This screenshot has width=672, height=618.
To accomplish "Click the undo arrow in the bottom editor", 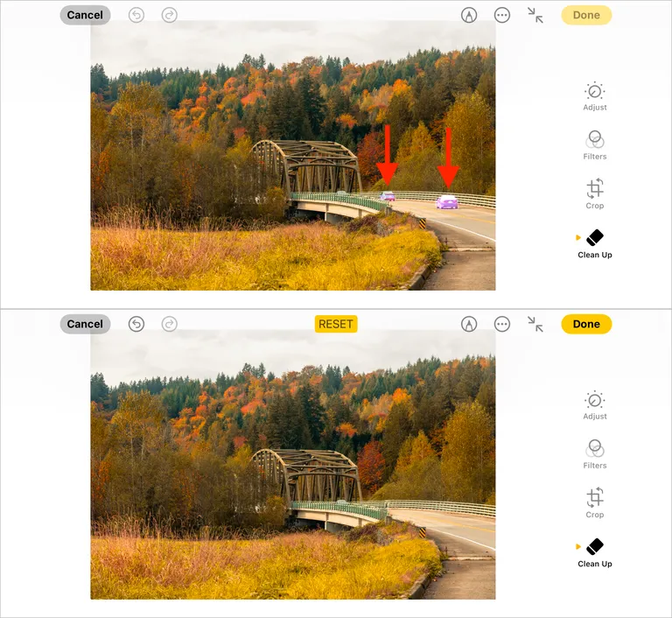I will pos(136,324).
